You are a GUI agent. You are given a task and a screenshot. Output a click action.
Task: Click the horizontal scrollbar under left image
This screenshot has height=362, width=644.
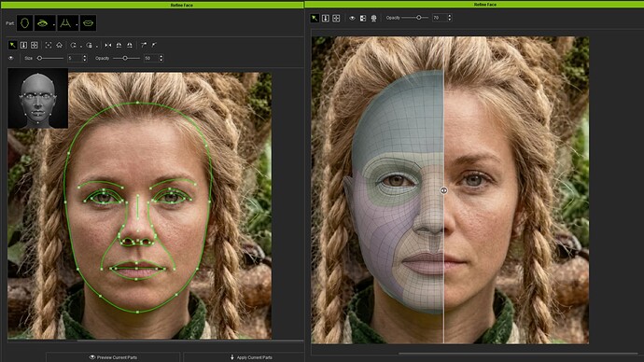point(189,341)
